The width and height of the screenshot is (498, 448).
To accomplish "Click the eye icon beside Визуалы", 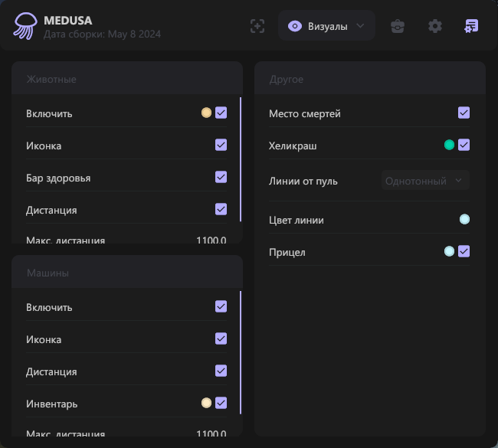I will click(x=294, y=26).
